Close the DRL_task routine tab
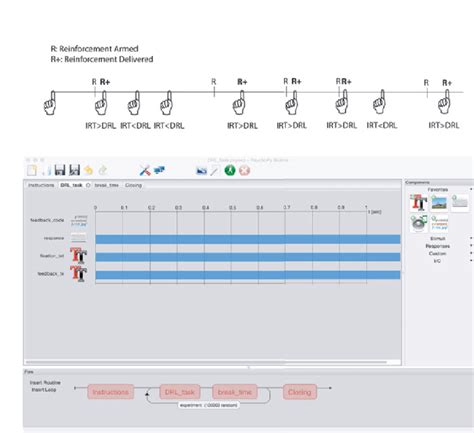The height and width of the screenshot is (433, 474). point(88,185)
